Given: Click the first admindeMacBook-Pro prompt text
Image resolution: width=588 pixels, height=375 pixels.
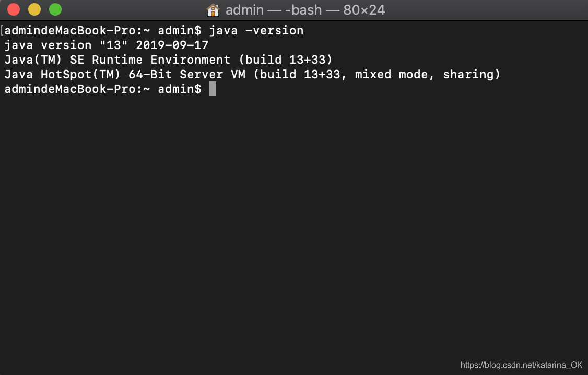Looking at the screenshot, I should pyautogui.click(x=77, y=30).
